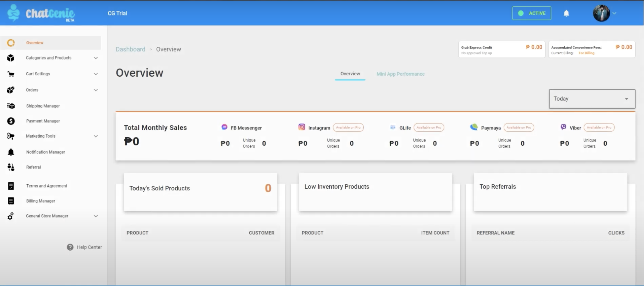The width and height of the screenshot is (644, 286).
Task: Click the Billing Manager receipt icon
Action: pos(11,201)
